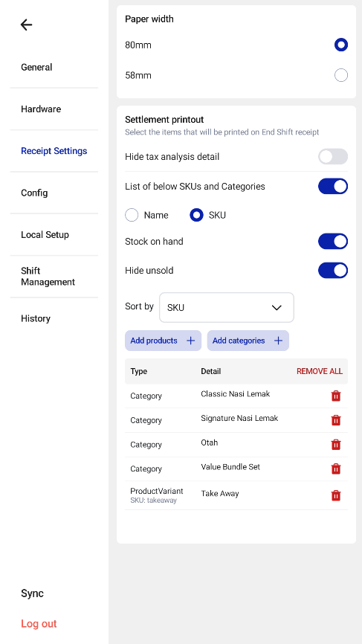Click Sync in the sidebar
362x644 pixels.
point(33,593)
